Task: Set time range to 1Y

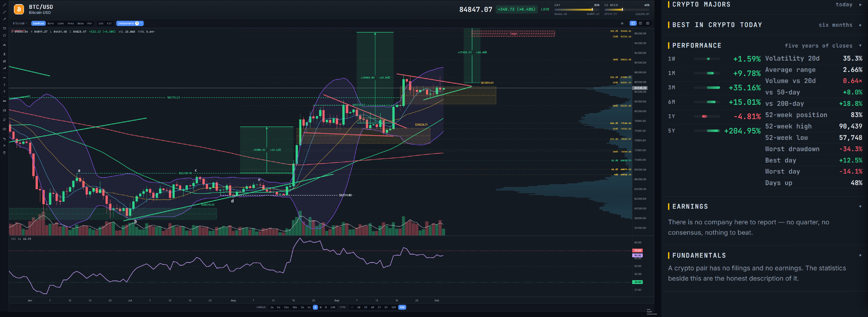Action: [x=379, y=307]
